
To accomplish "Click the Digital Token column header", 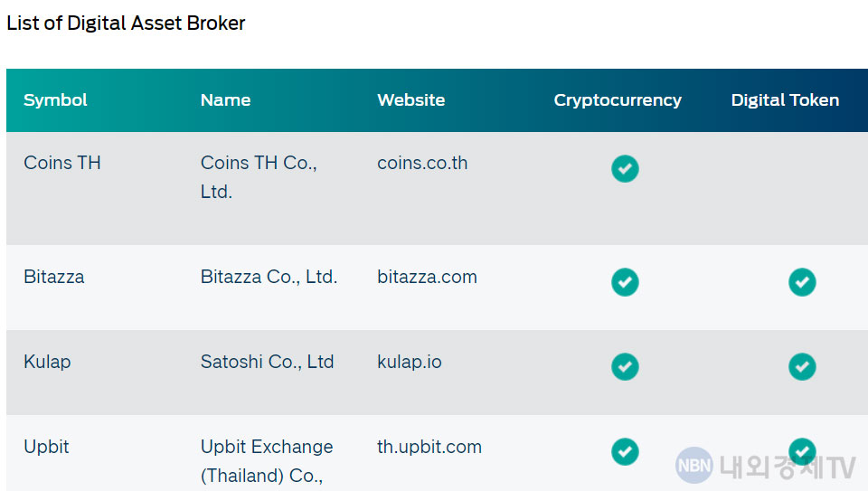I will (785, 100).
